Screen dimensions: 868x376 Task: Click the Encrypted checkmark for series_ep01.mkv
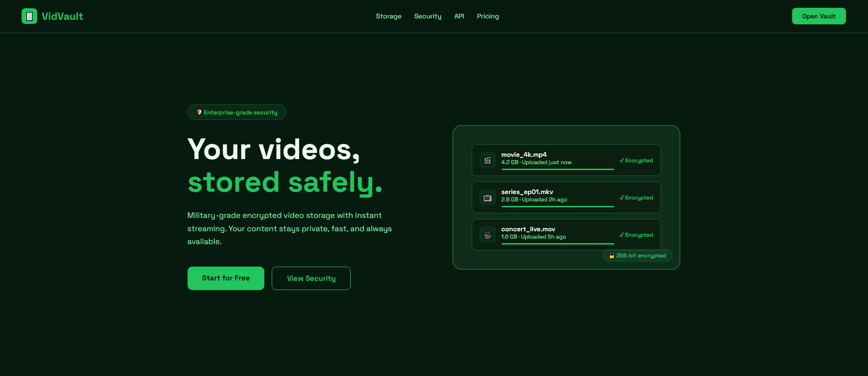pos(622,198)
